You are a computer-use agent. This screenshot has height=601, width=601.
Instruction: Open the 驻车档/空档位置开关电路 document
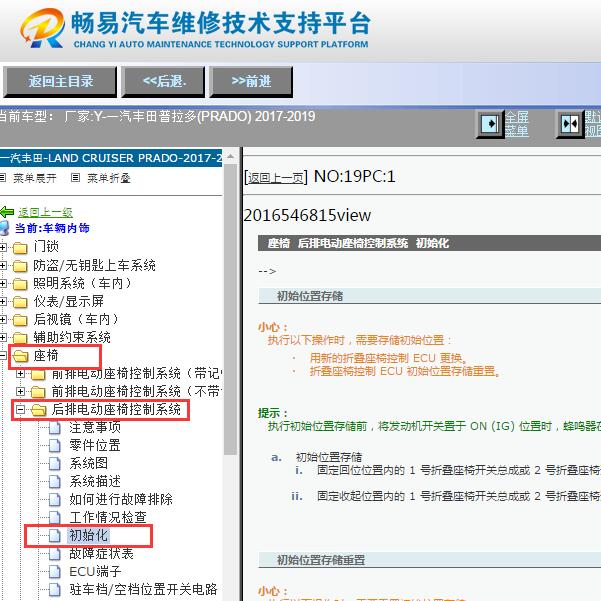(x=143, y=590)
